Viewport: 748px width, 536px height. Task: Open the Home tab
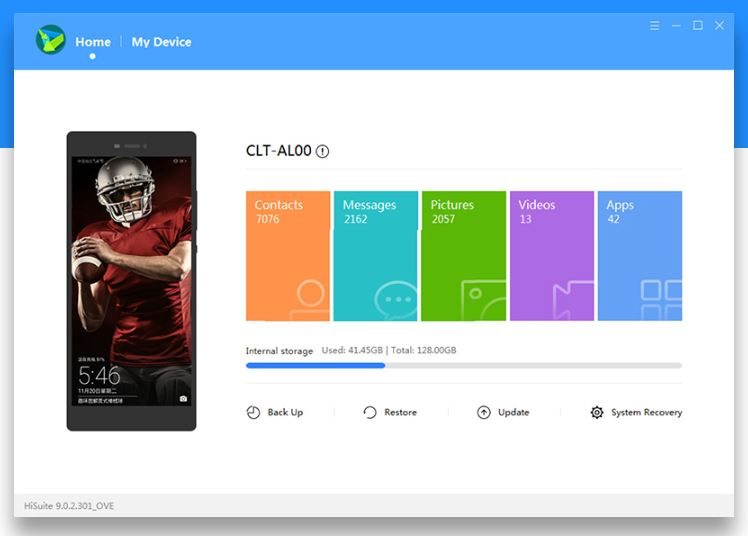pos(93,42)
